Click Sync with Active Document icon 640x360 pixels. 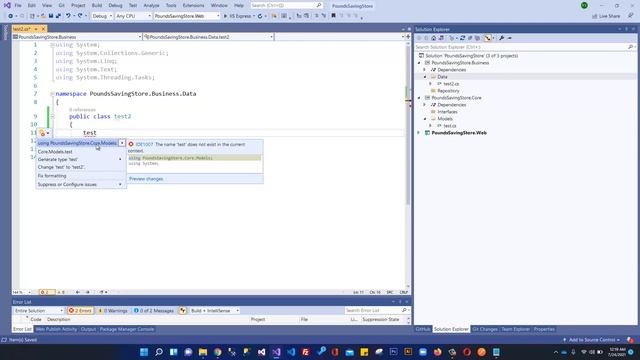coord(462,38)
